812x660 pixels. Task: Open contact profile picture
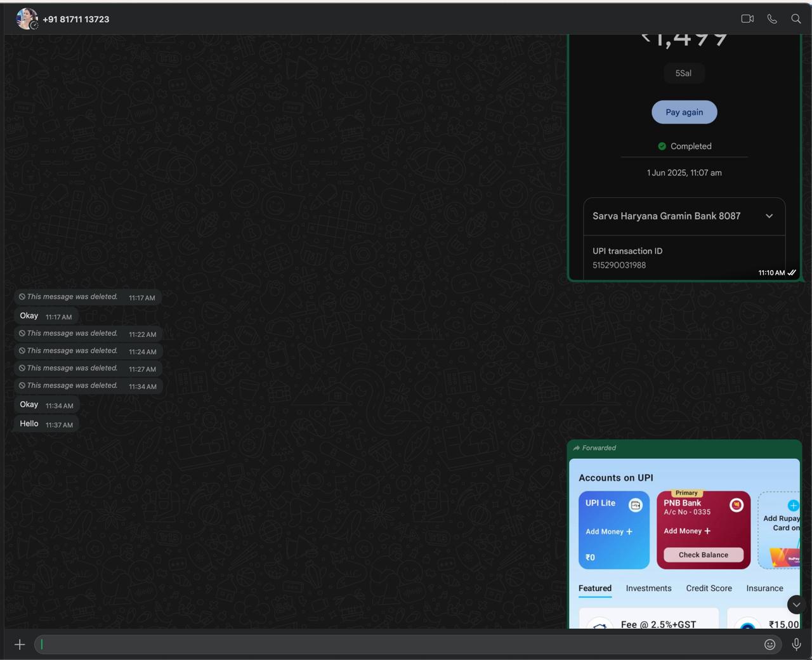point(27,19)
